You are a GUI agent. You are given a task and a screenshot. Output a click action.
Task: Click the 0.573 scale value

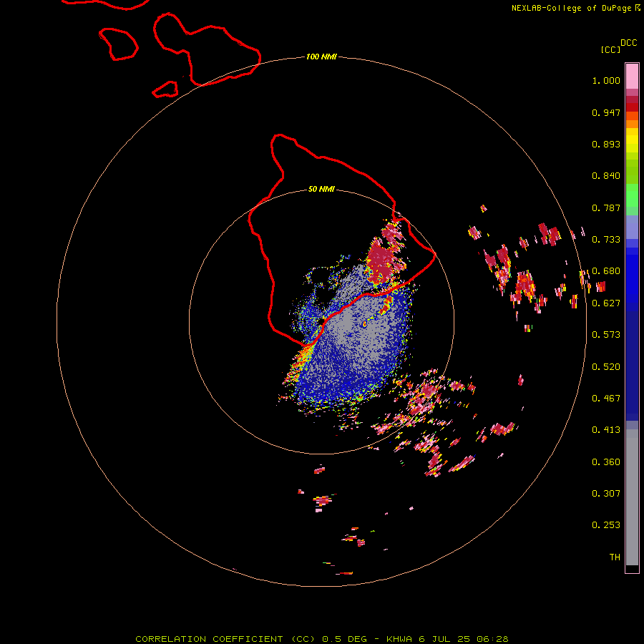tap(606, 335)
